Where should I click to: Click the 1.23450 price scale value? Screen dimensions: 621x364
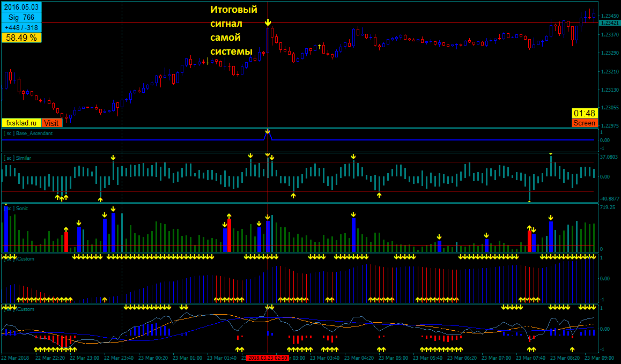(610, 16)
